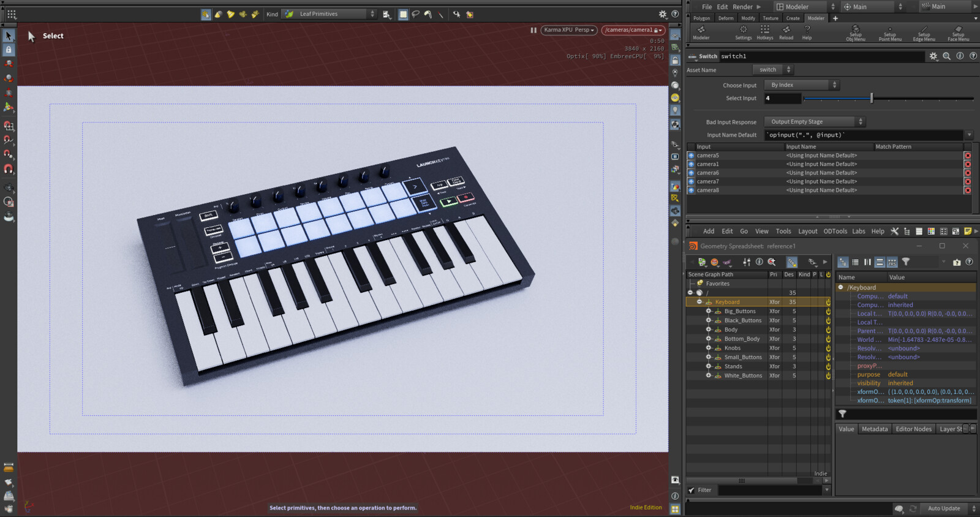Open the Labs menu
The width and height of the screenshot is (980, 517).
859,231
